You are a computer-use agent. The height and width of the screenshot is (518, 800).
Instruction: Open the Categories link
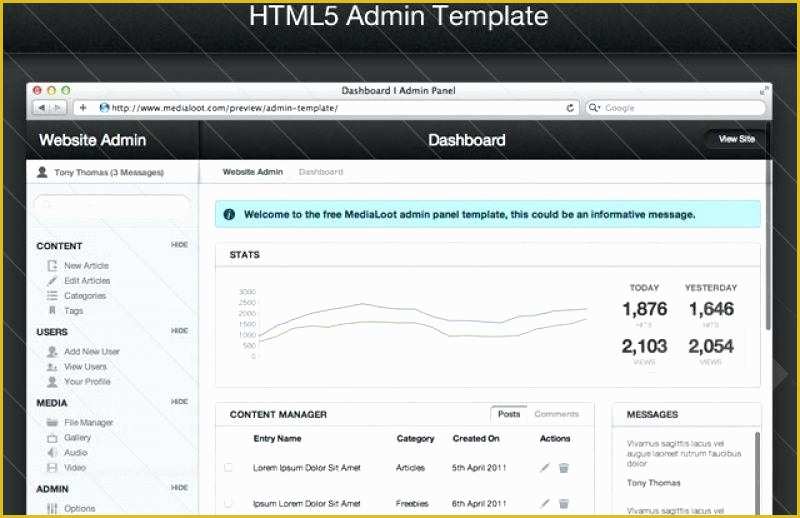click(x=85, y=296)
